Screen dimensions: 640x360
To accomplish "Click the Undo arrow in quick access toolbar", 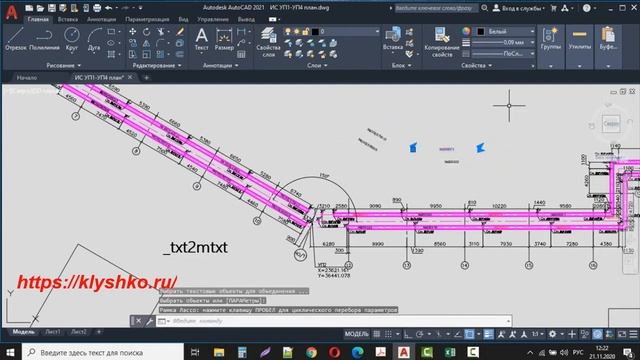I will pos(108,8).
